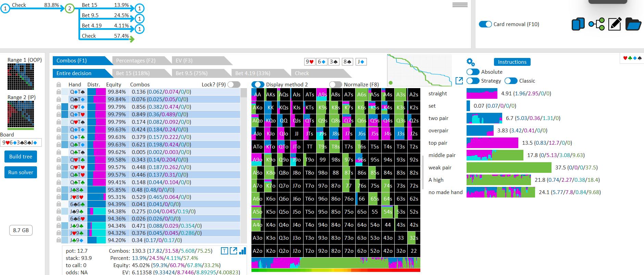Select the Entire decision tab
Screen dimensions: 644x275
click(x=83, y=73)
